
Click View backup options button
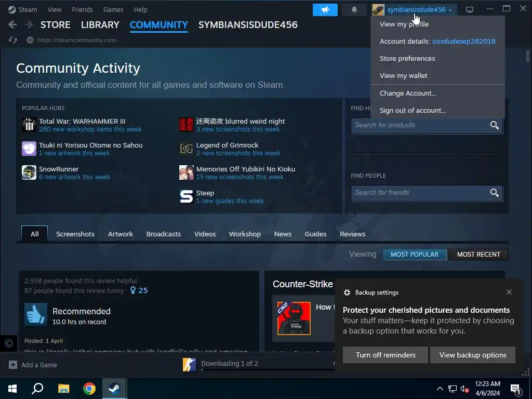473,355
